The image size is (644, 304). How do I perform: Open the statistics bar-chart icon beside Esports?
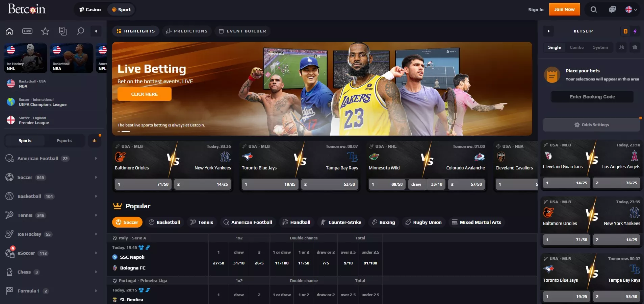point(95,141)
